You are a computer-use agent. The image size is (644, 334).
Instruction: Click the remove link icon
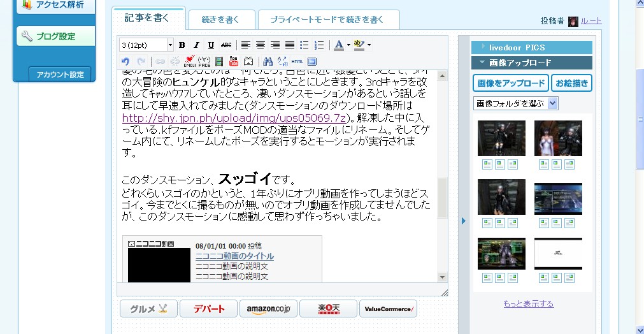tap(175, 62)
